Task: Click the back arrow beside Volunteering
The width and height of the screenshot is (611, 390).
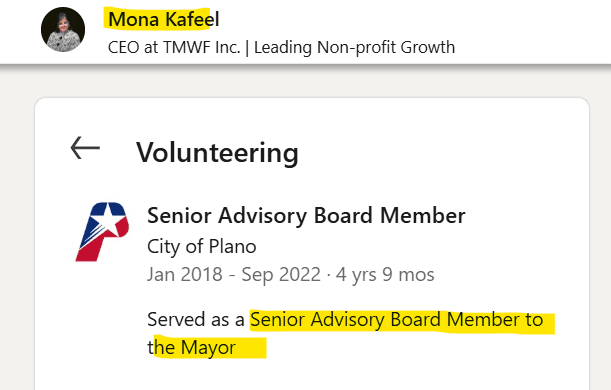Action: point(85,148)
